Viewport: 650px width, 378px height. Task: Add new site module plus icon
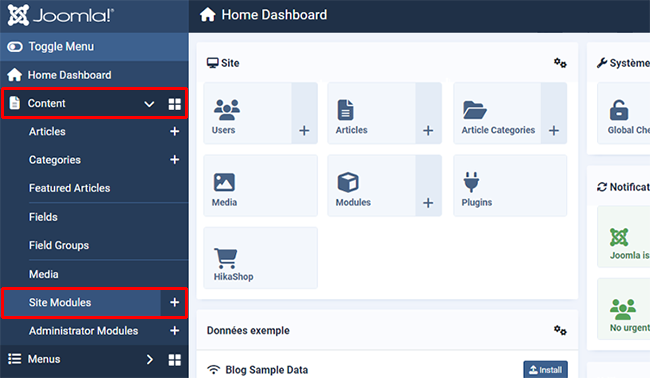[175, 303]
